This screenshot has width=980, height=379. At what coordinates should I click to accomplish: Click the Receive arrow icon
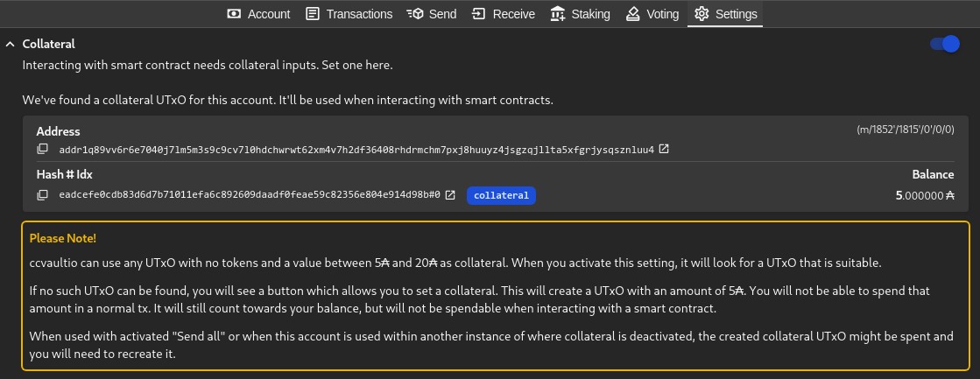(x=478, y=14)
